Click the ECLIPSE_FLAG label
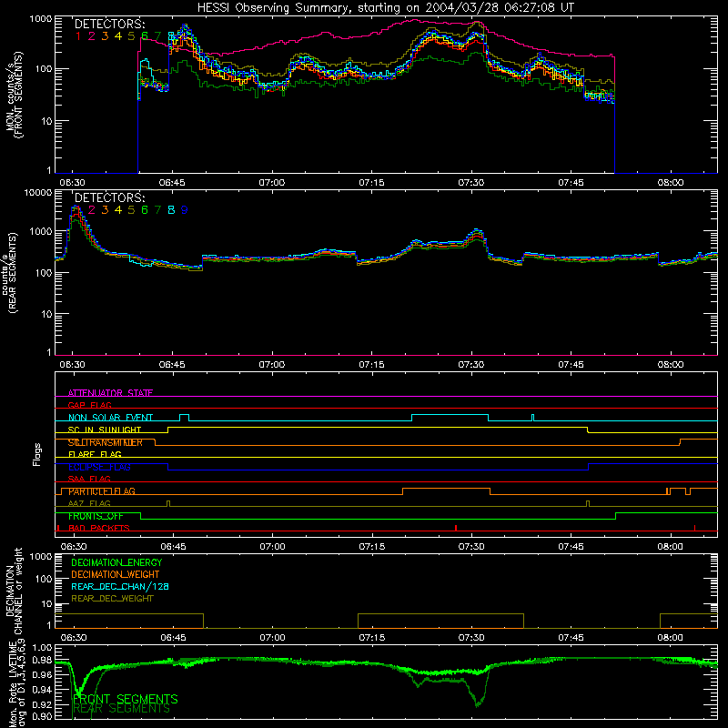 [99, 467]
